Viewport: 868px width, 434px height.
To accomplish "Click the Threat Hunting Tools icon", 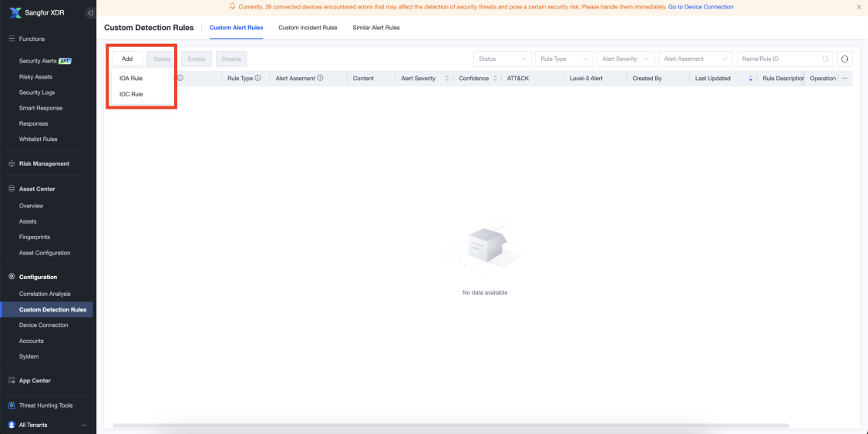I will tap(12, 405).
